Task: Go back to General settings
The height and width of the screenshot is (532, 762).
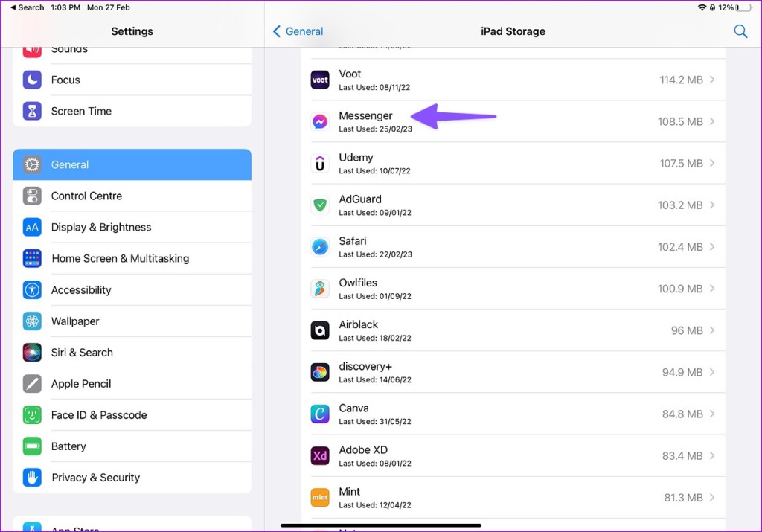Action: tap(297, 31)
